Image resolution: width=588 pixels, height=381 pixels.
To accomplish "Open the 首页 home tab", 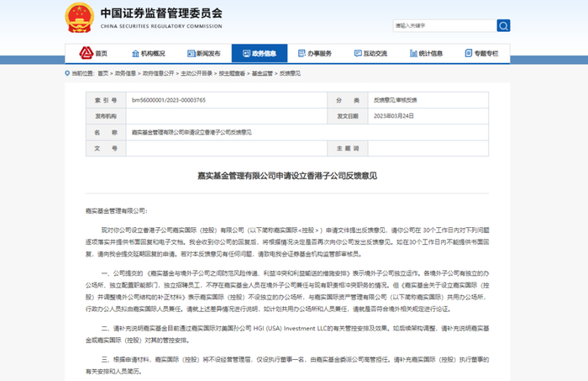I will pyautogui.click(x=93, y=53).
